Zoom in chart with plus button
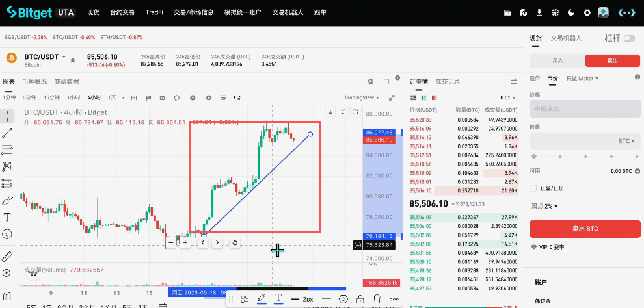The image size is (644, 308). click(185, 242)
